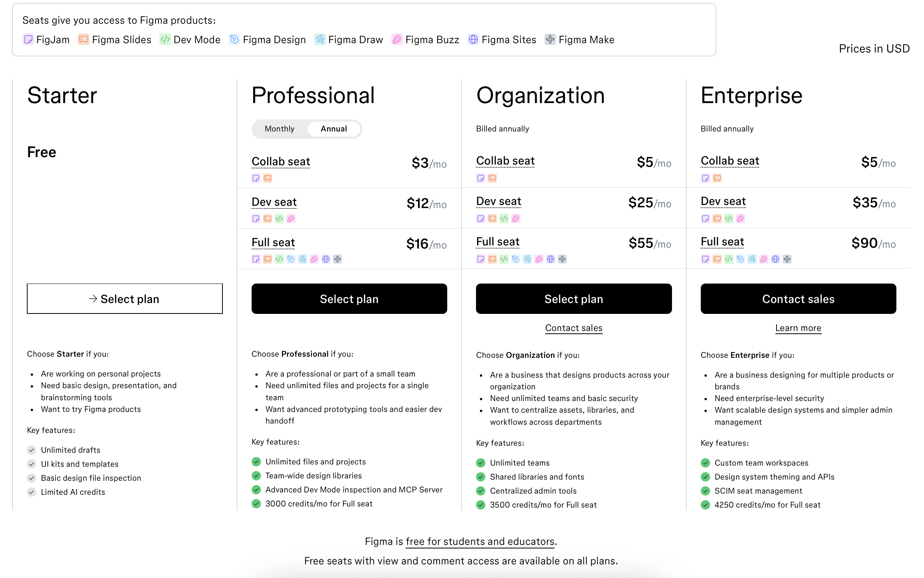Click the Figma Make icon in the header
The height and width of the screenshot is (578, 924).
pyautogui.click(x=550, y=40)
